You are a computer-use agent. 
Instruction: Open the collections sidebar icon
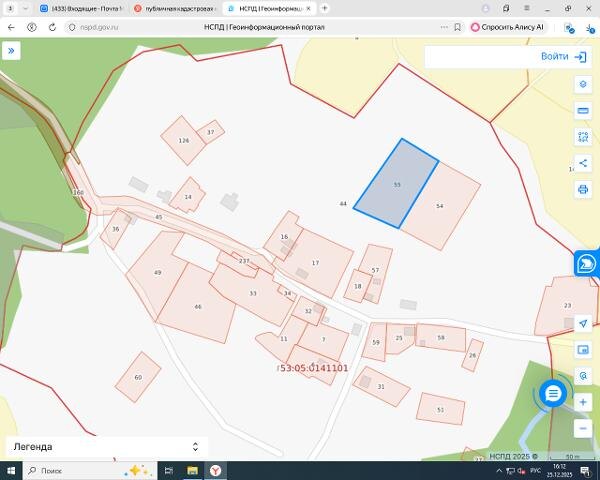(506, 8)
